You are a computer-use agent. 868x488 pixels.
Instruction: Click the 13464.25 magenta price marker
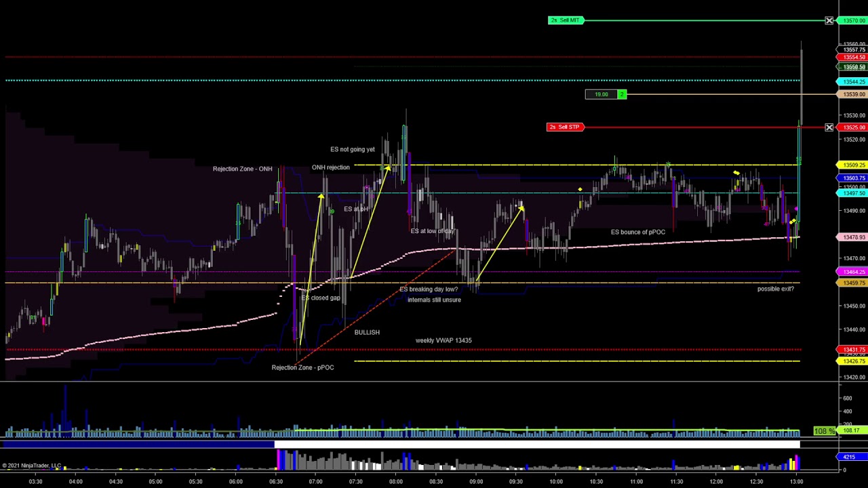coord(852,272)
